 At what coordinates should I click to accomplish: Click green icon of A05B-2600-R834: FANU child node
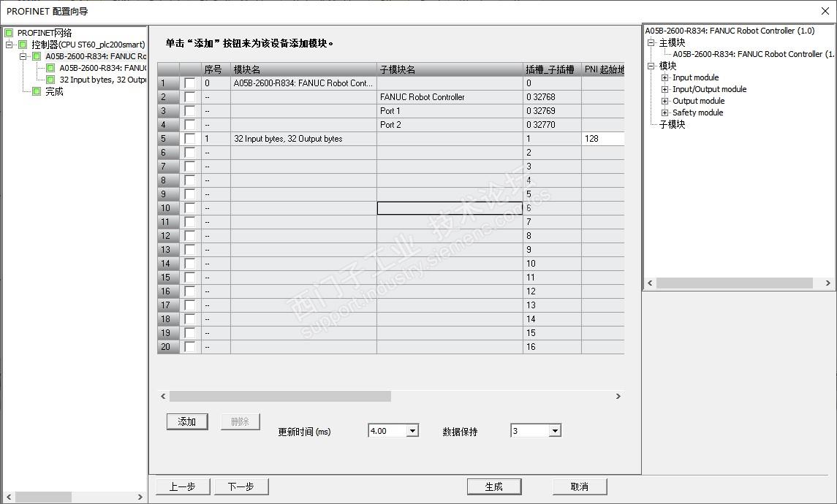50,68
